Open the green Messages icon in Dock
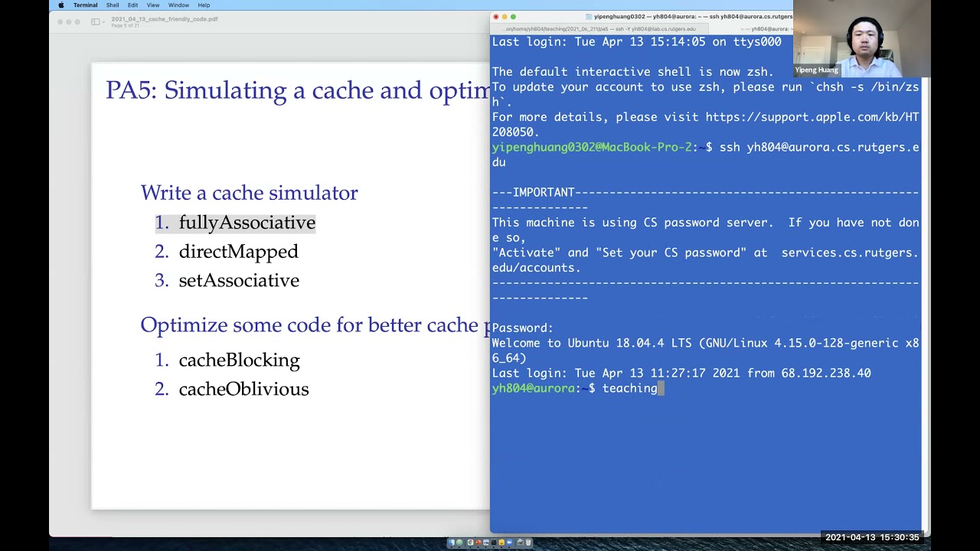 tap(459, 543)
